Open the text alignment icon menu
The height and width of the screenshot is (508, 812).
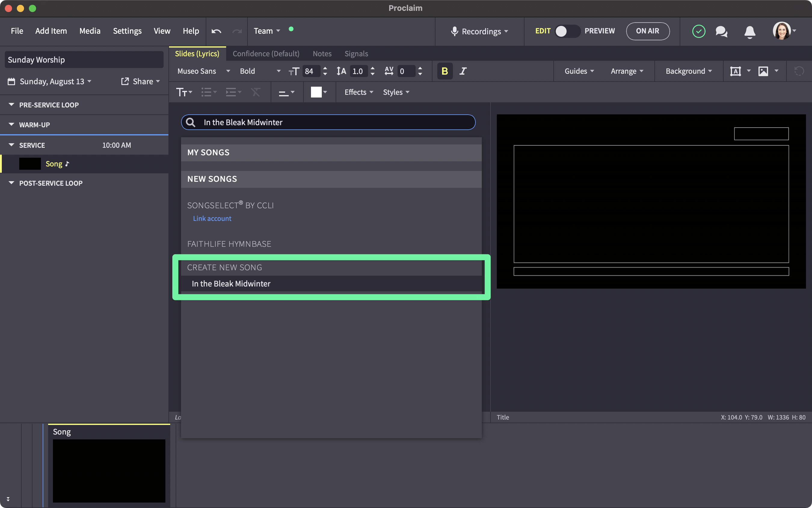pyautogui.click(x=286, y=92)
